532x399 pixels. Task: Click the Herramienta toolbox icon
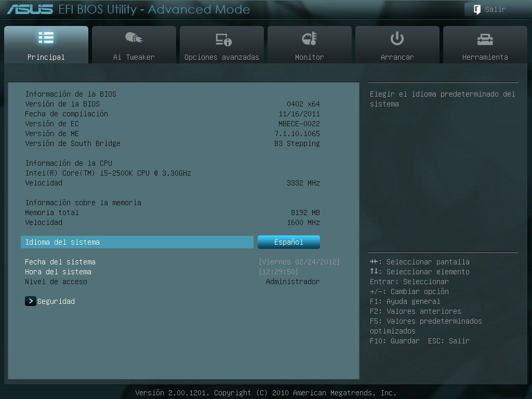pos(485,39)
